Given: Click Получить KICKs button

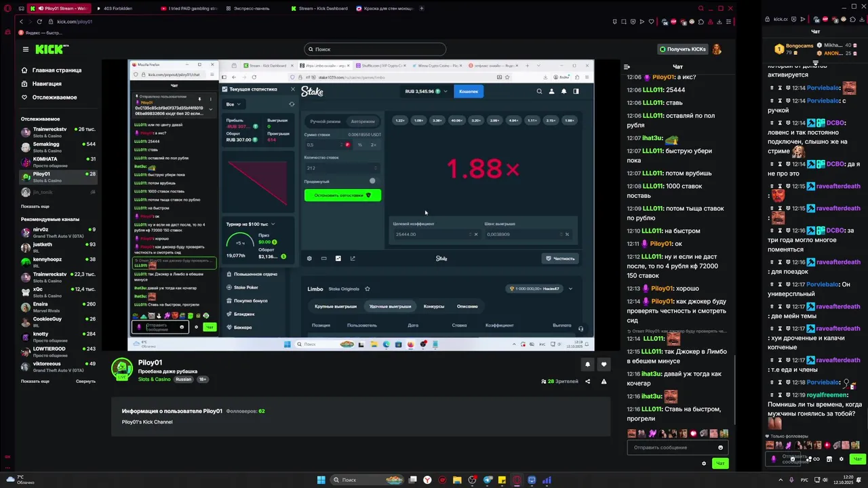Looking at the screenshot, I should click(683, 49).
